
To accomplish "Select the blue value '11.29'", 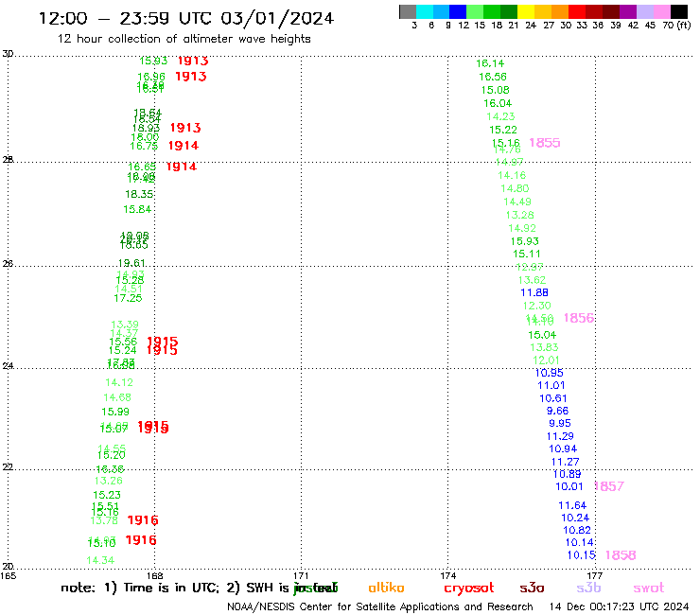I will [560, 436].
